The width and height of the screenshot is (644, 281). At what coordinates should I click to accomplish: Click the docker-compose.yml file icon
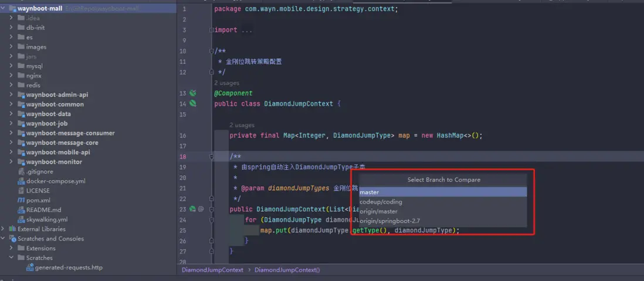pos(21,181)
